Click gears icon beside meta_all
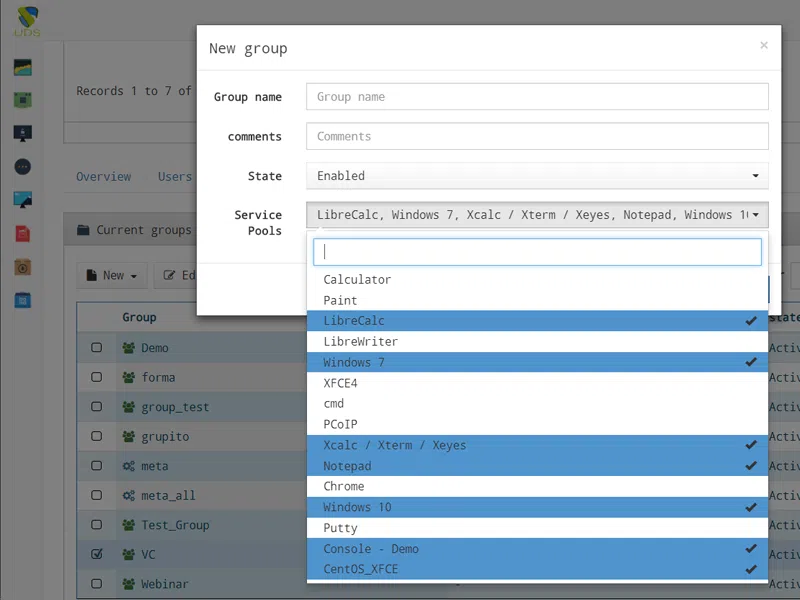 point(129,495)
